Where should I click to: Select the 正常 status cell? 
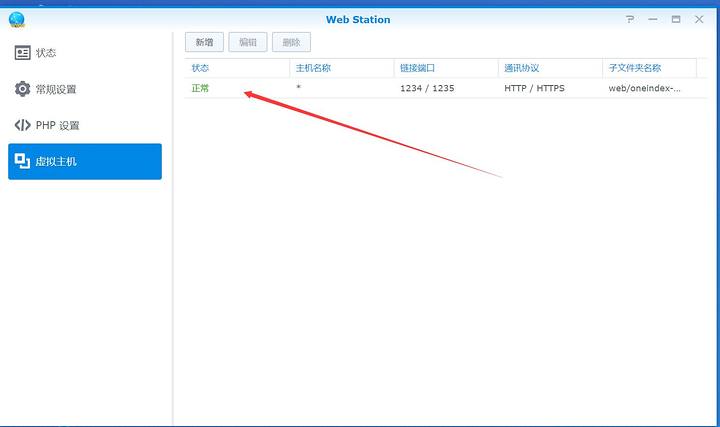pyautogui.click(x=200, y=88)
